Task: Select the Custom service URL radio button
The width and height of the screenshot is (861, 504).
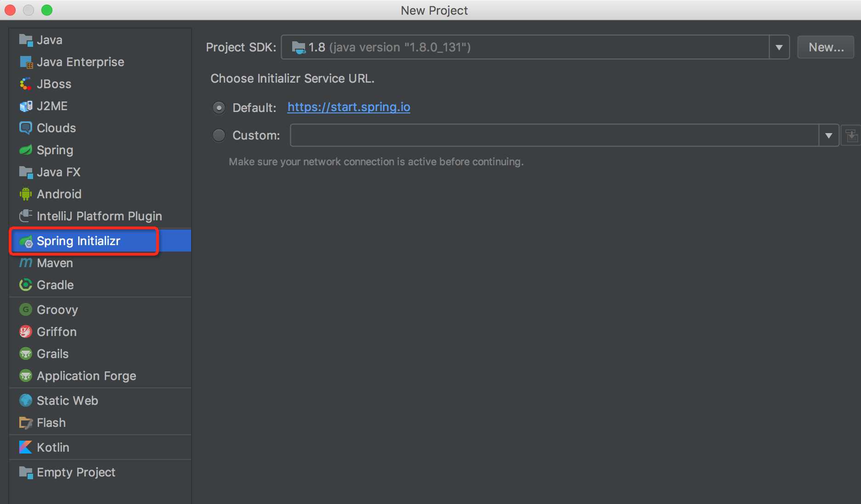Action: 219,135
